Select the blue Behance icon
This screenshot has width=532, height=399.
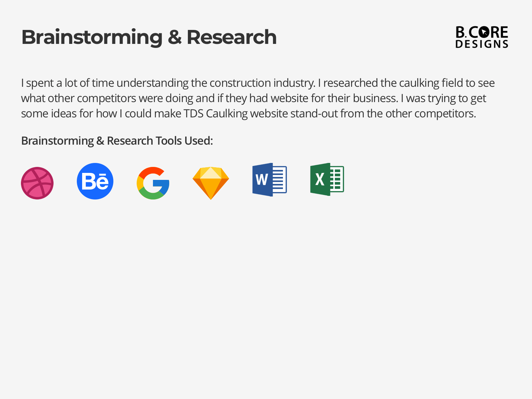coord(95,181)
